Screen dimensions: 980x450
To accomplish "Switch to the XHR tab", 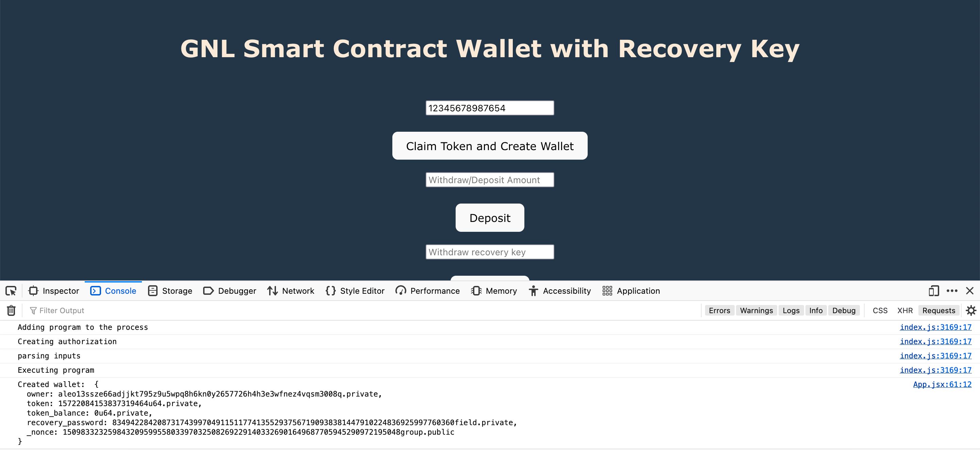I will [904, 310].
